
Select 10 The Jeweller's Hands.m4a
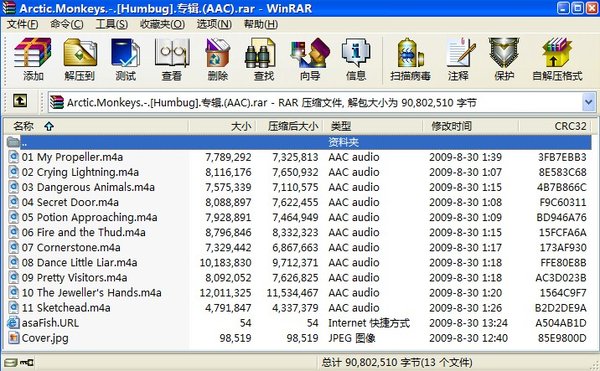pos(91,293)
